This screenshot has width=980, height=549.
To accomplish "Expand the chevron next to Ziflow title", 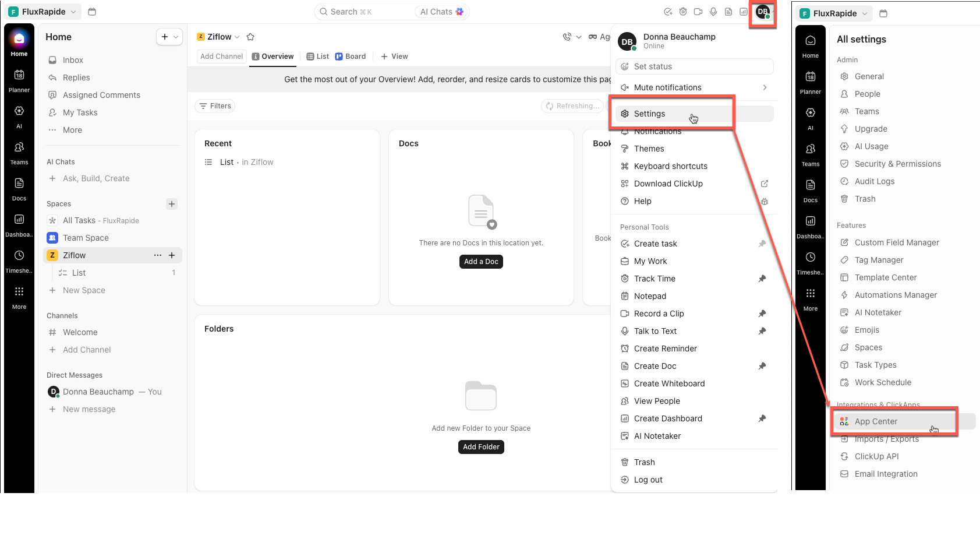I will pyautogui.click(x=237, y=37).
